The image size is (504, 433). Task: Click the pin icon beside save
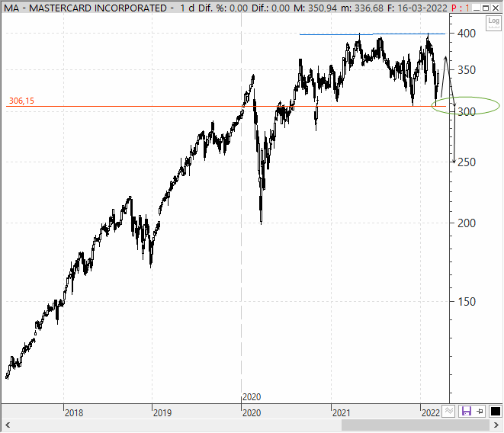pos(480,411)
